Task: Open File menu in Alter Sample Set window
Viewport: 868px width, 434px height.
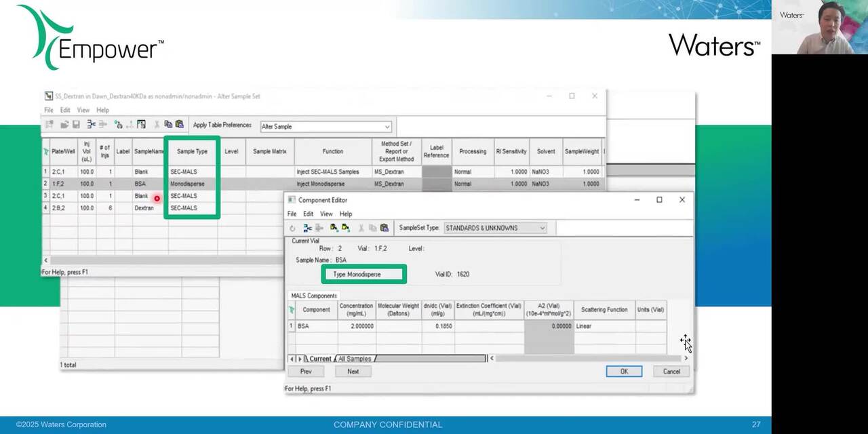Action: pos(49,110)
